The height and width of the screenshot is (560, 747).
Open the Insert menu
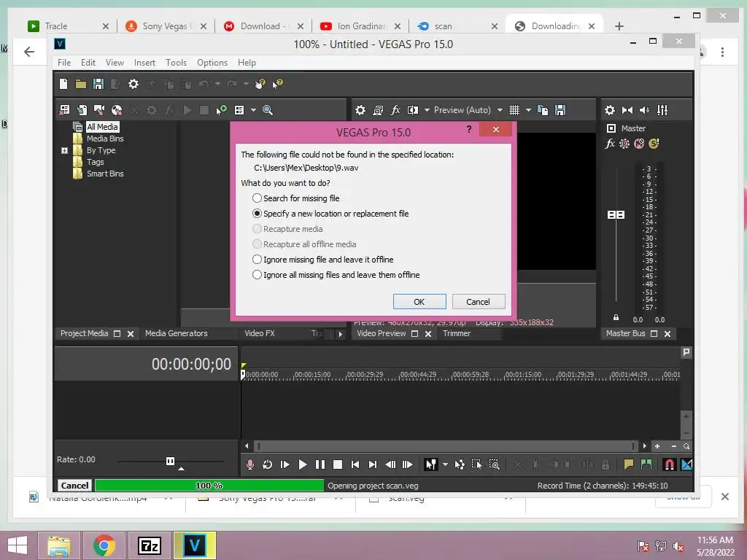144,63
